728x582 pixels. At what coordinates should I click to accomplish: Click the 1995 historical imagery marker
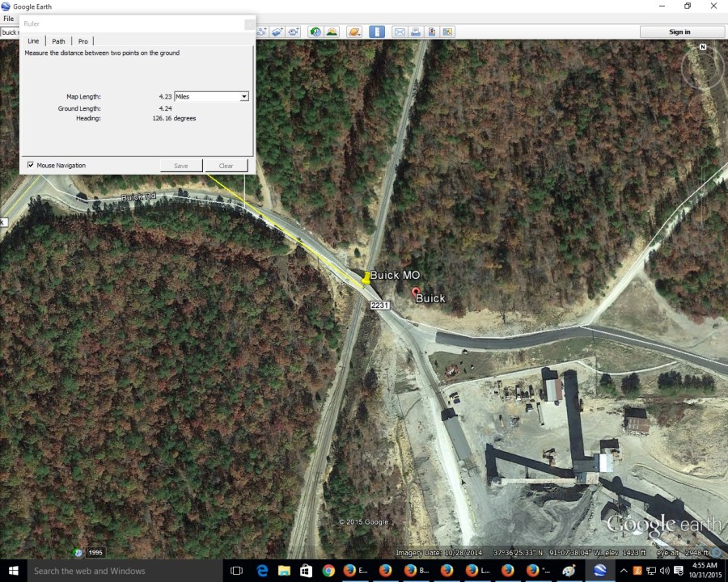tap(95, 553)
